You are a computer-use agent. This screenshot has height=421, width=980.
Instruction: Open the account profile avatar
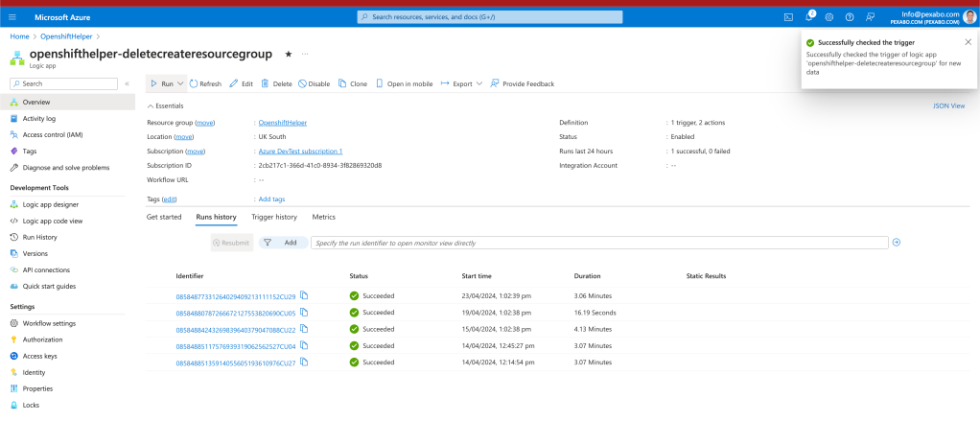coord(968,17)
